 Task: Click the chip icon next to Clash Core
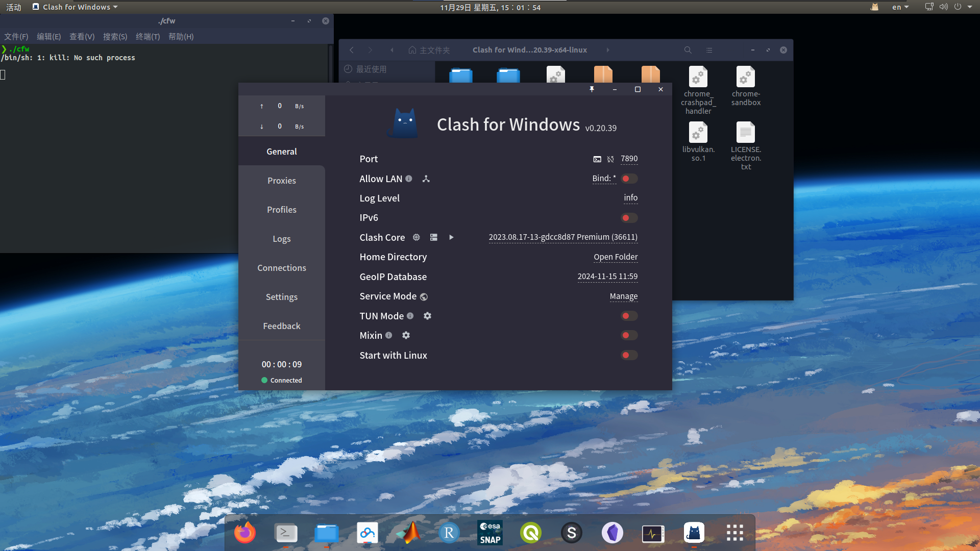(x=416, y=237)
